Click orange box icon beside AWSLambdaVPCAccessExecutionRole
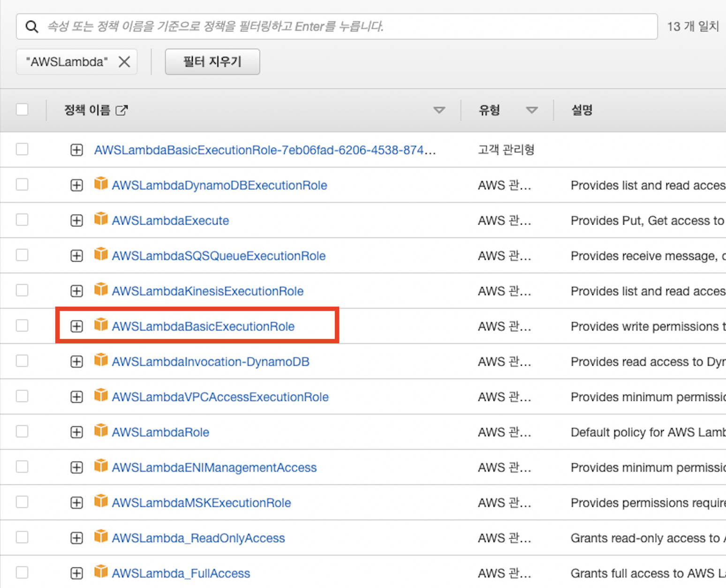The height and width of the screenshot is (588, 726). [101, 395]
